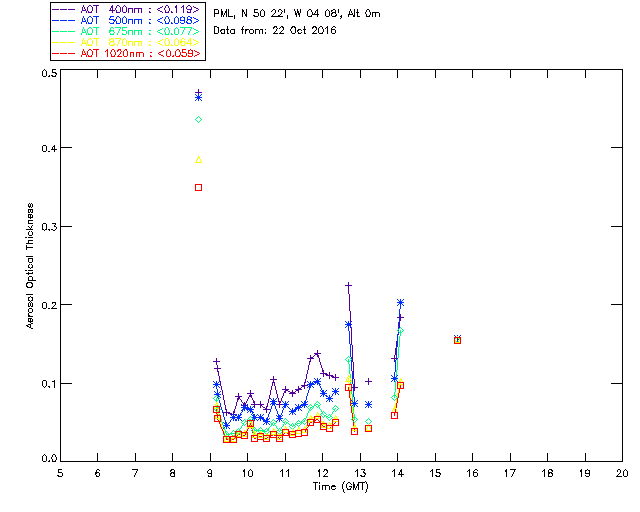The width and height of the screenshot is (640, 512).
Task: Click the purple dashed line sample for 400nm
Action: tap(64, 9)
